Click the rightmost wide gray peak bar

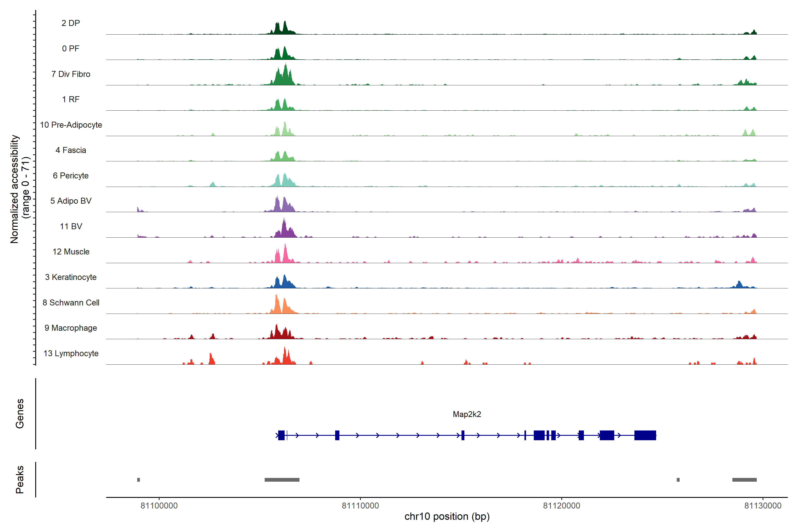pos(744,480)
